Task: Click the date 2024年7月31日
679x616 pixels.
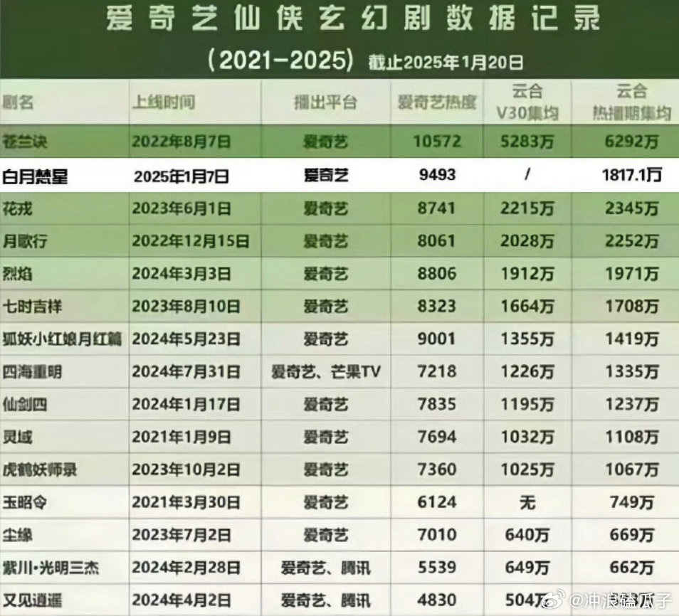Action: [186, 372]
